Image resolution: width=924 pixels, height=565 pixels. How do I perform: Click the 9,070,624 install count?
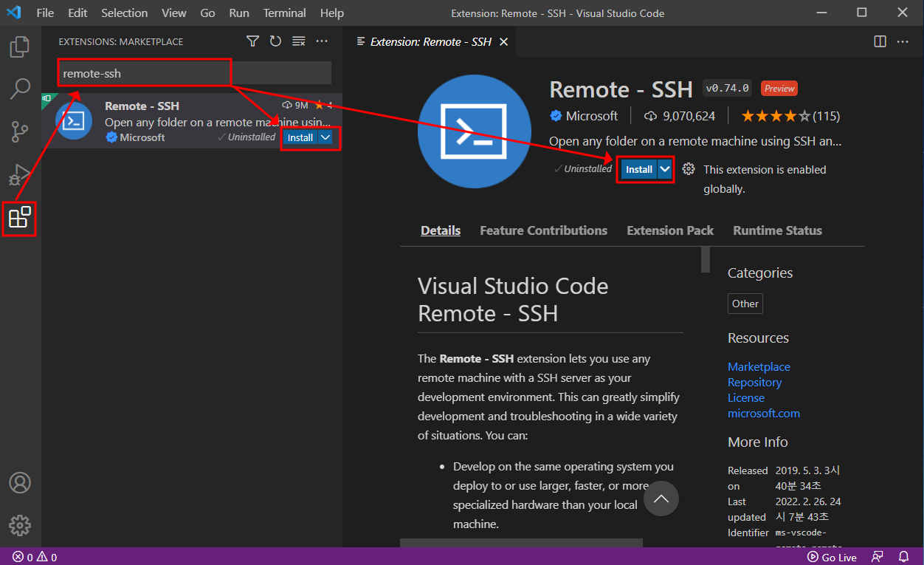[680, 116]
